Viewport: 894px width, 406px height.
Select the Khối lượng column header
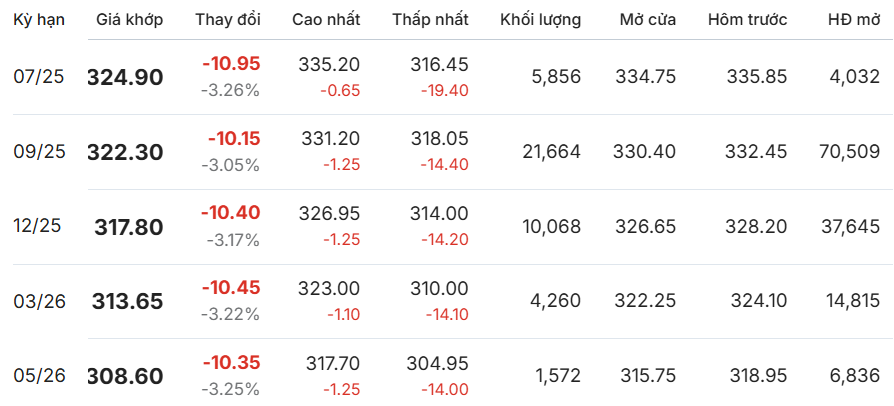(x=541, y=20)
